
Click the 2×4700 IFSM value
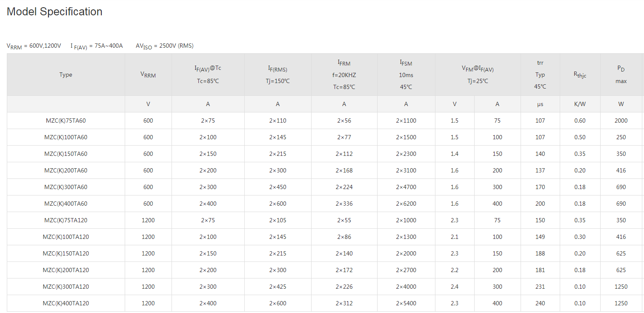pyautogui.click(x=406, y=187)
